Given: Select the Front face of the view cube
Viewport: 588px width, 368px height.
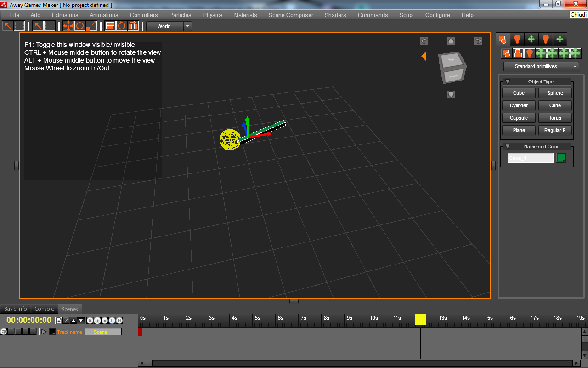Looking at the screenshot, I should point(453,75).
